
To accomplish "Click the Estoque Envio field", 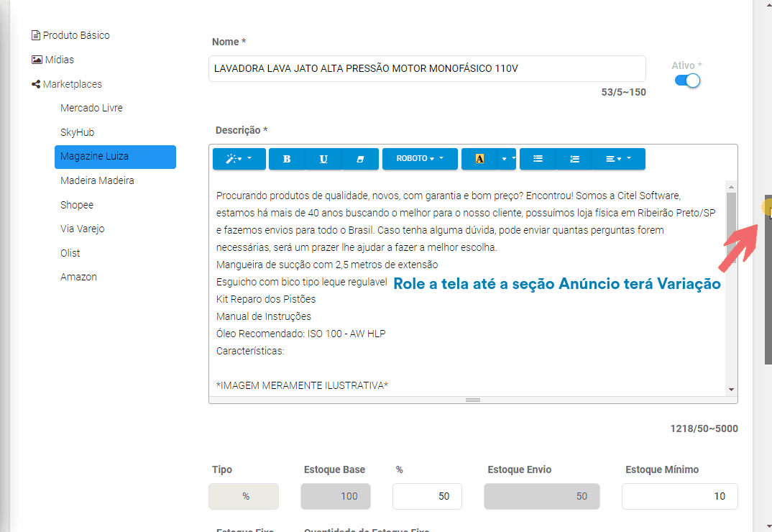I will pos(541,496).
